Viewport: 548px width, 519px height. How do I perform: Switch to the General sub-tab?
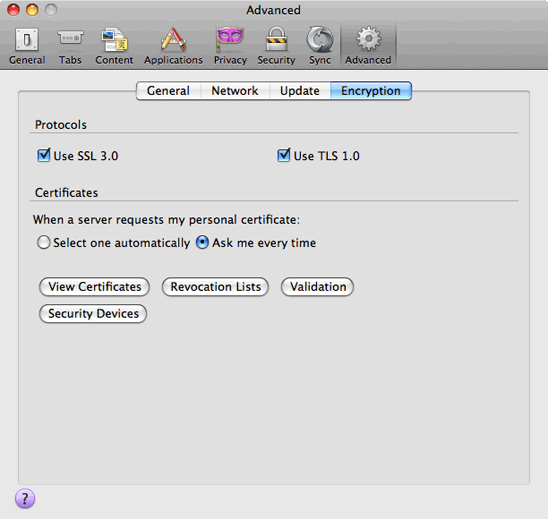point(168,91)
